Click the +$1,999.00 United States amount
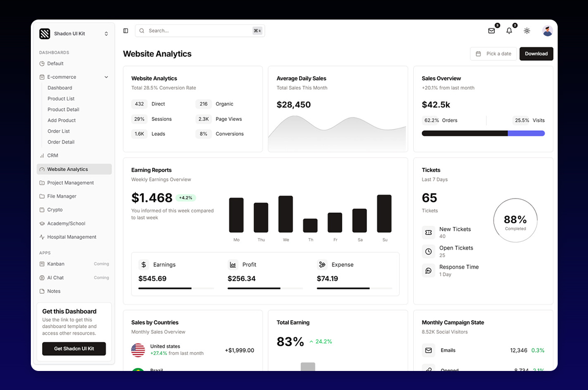The image size is (588, 390). point(240,350)
